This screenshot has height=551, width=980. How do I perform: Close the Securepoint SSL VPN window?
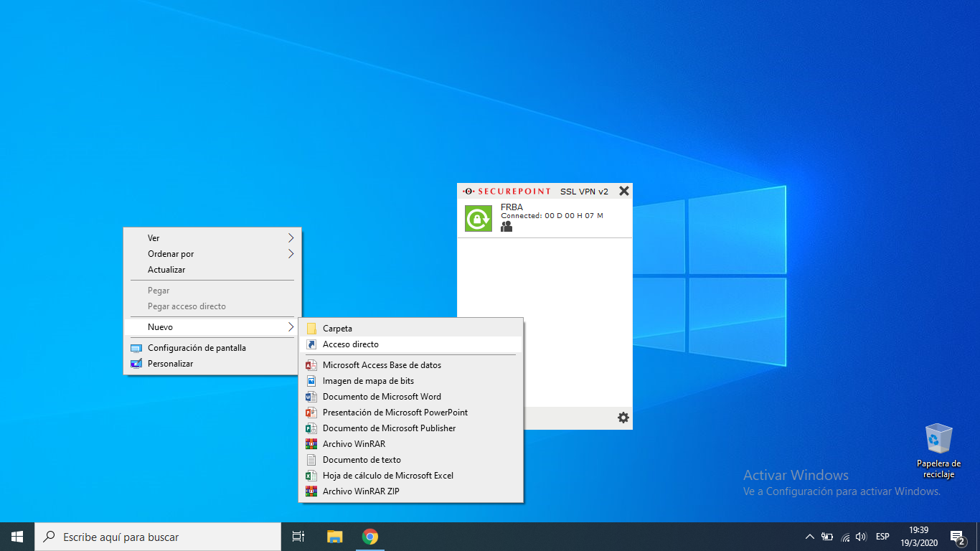(x=624, y=191)
